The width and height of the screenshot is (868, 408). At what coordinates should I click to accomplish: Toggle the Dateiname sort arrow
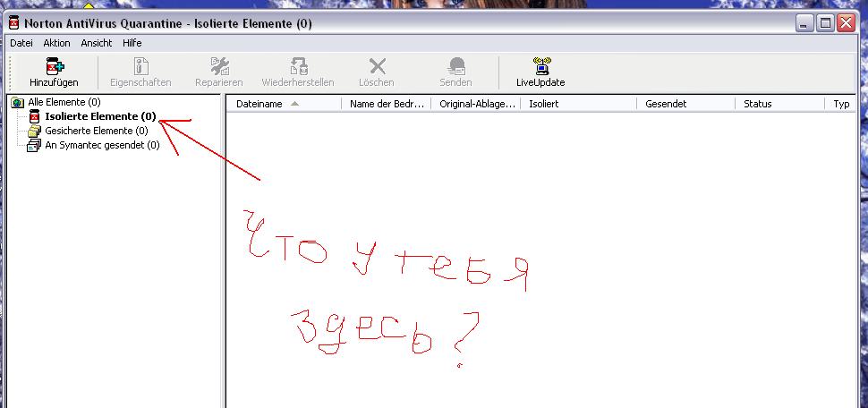pyautogui.click(x=294, y=104)
